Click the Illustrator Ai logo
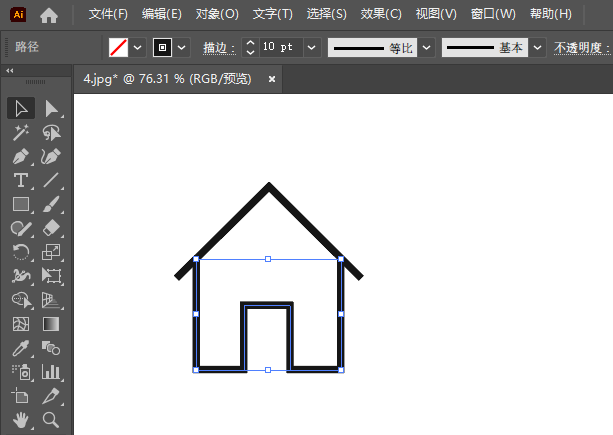Viewport: 613px width, 435px height. coord(18,14)
